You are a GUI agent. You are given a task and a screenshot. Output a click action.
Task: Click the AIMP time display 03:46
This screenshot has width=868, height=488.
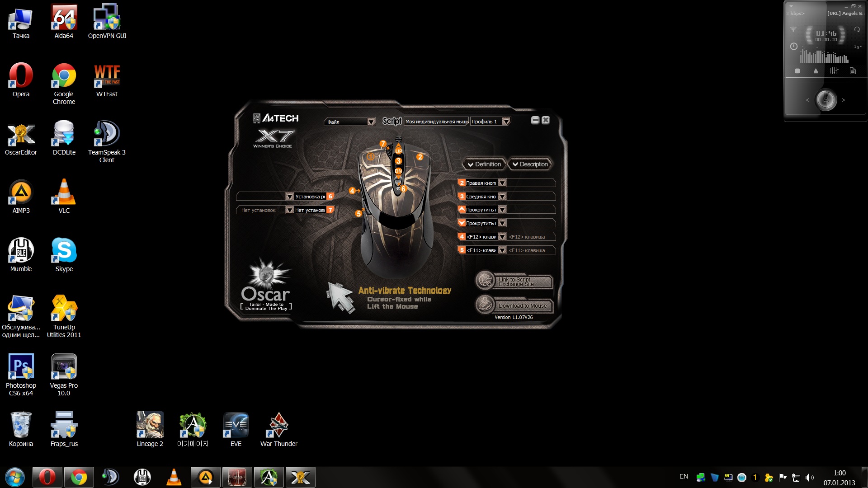tap(826, 33)
